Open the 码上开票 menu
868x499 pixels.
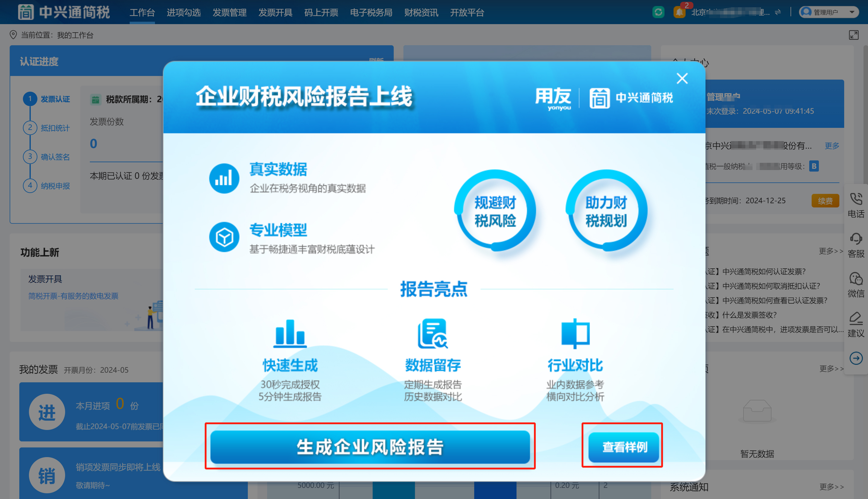tap(321, 13)
